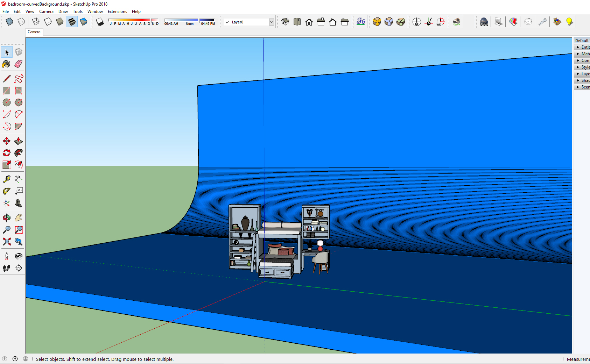Click the Zoom Extents tool
Image resolution: width=590 pixels, height=364 pixels.
pyautogui.click(x=6, y=242)
